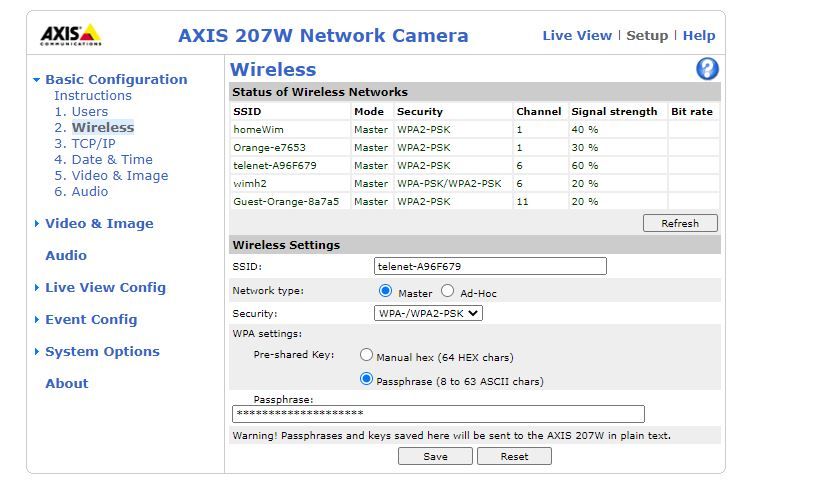Expand the Live View Config section
Screen dimensions: 820x501
coord(105,288)
